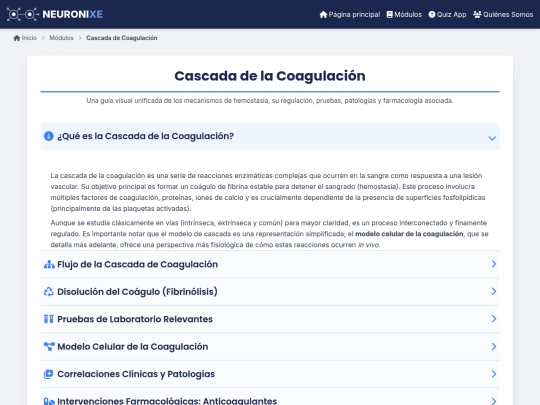Screen dimensions: 540x405
Task: Open Página principal nav link
Action: point(350,14)
